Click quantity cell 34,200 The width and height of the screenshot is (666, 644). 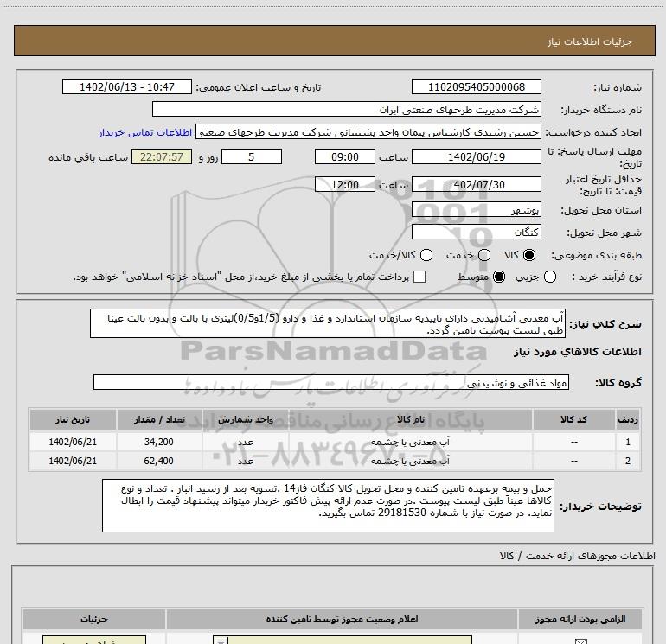[x=158, y=442]
